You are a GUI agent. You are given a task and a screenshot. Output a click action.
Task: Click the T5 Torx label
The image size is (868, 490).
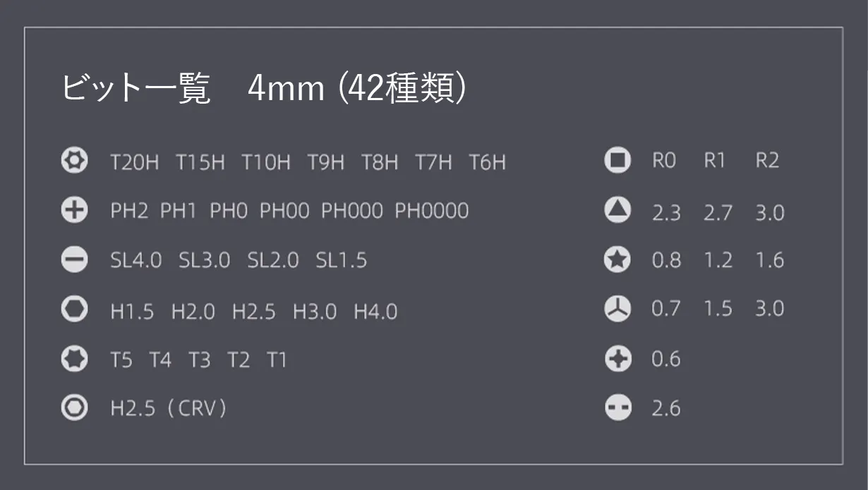coord(121,360)
